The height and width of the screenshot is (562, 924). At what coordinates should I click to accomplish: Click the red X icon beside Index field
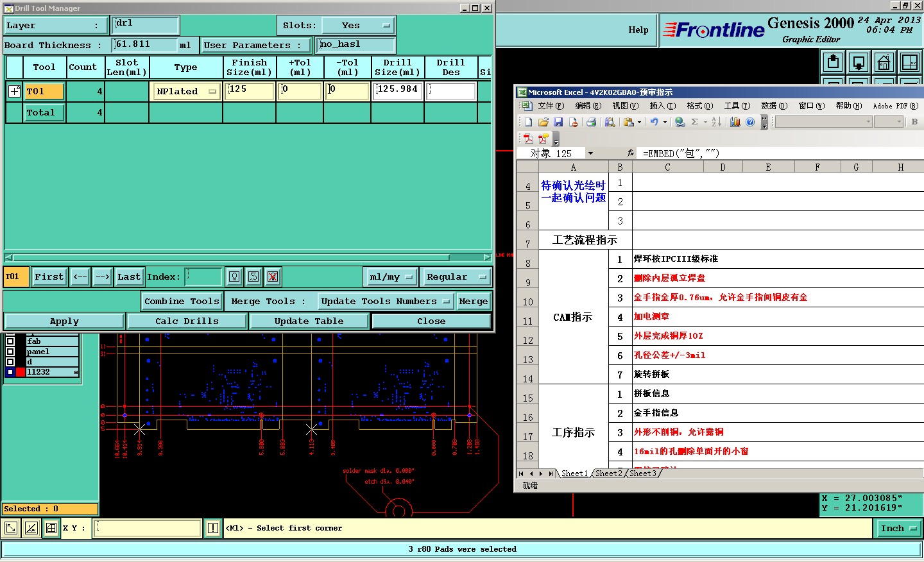273,277
